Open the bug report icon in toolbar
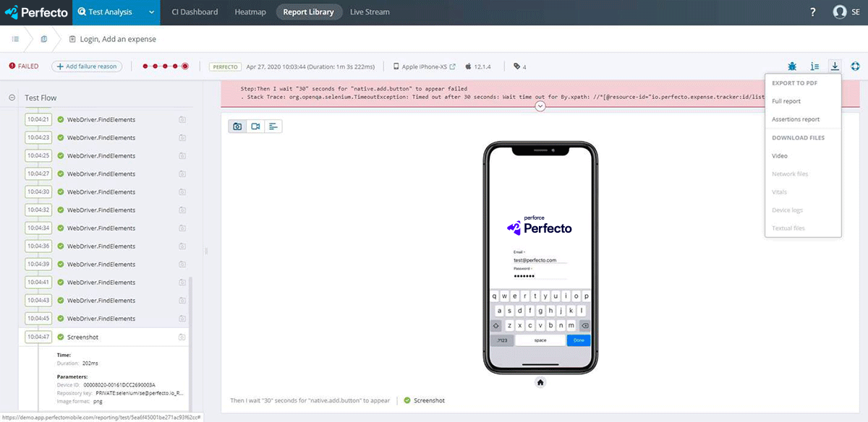868x422 pixels. [x=793, y=66]
